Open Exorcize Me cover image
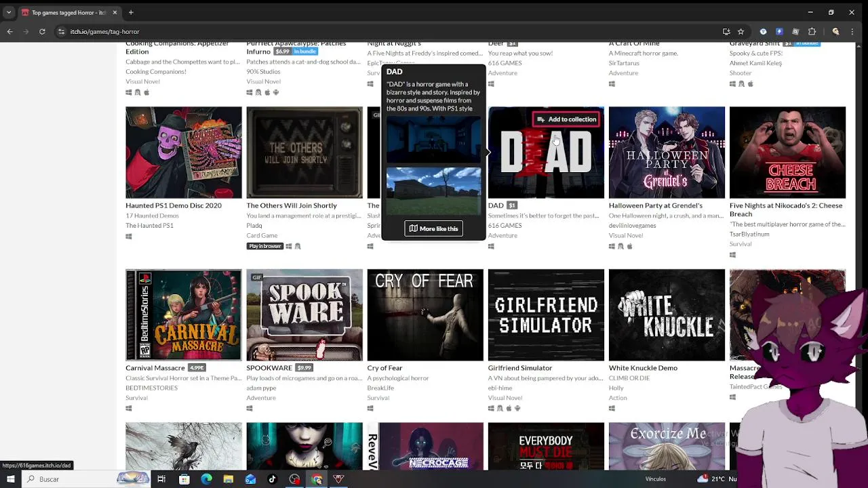The width and height of the screenshot is (868, 488). click(667, 447)
